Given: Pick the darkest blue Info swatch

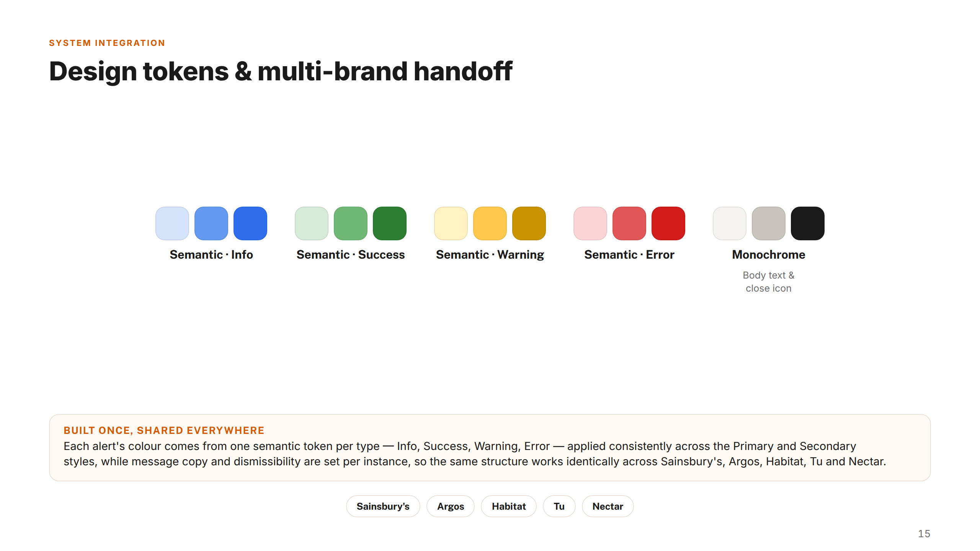Looking at the screenshot, I should tap(250, 223).
